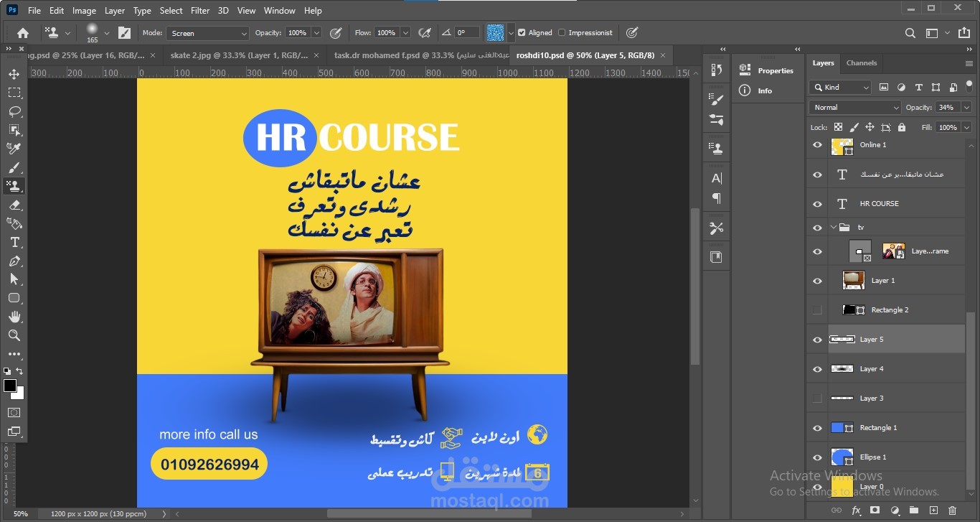Open the Mode dropdown showing Screen
The width and height of the screenshot is (980, 522).
click(x=207, y=33)
